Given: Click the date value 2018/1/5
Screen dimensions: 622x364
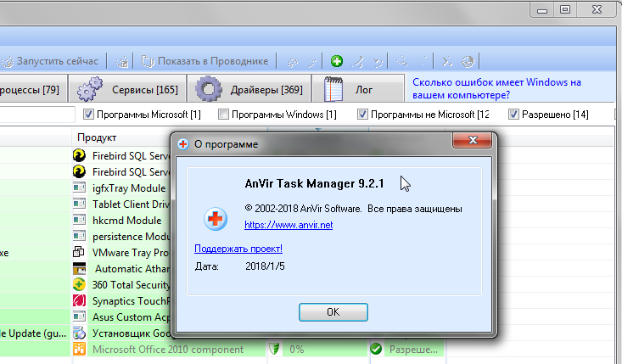Looking at the screenshot, I should 265,266.
